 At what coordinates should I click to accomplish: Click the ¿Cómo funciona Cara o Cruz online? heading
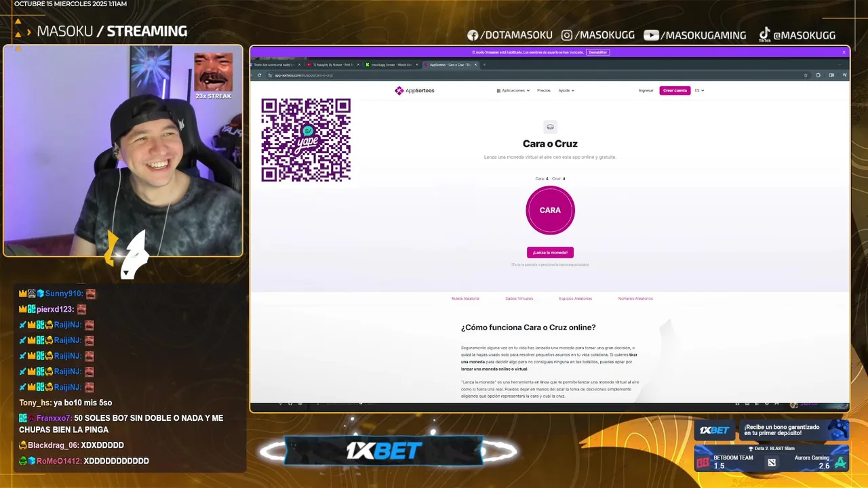(528, 327)
